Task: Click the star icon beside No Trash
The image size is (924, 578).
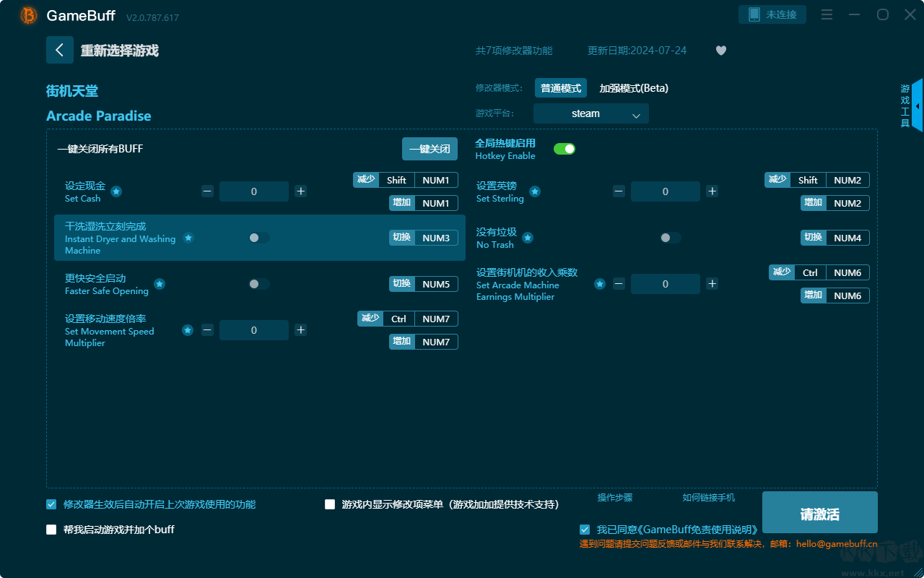Action: pos(528,238)
